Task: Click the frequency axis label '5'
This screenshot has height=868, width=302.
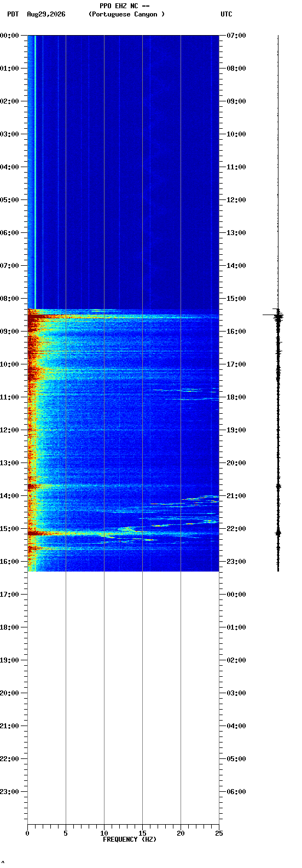Action: click(x=66, y=833)
